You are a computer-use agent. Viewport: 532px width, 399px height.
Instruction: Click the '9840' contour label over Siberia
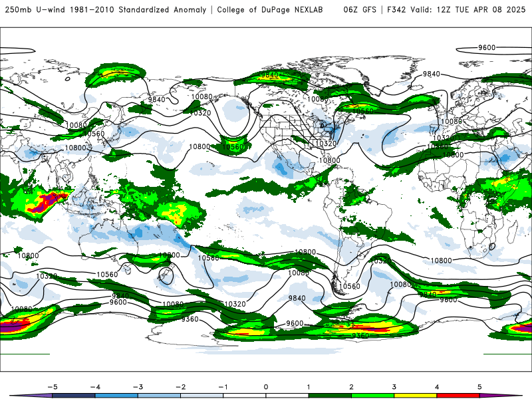point(156,99)
